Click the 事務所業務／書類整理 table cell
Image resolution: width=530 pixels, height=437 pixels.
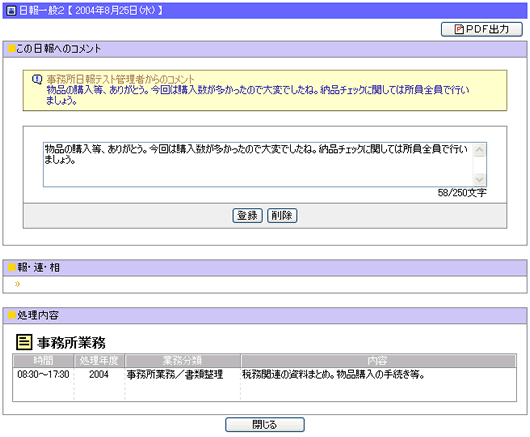[175, 374]
